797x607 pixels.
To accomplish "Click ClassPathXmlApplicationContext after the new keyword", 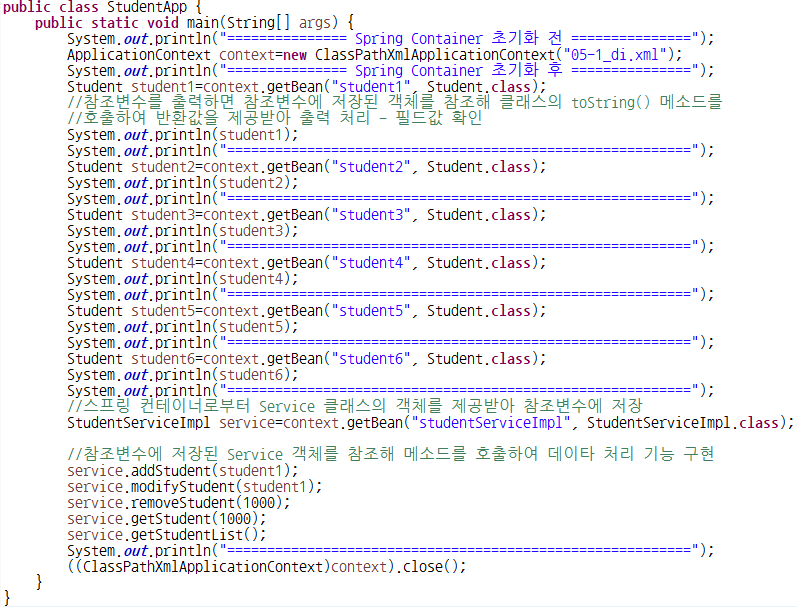I will coord(435,55).
